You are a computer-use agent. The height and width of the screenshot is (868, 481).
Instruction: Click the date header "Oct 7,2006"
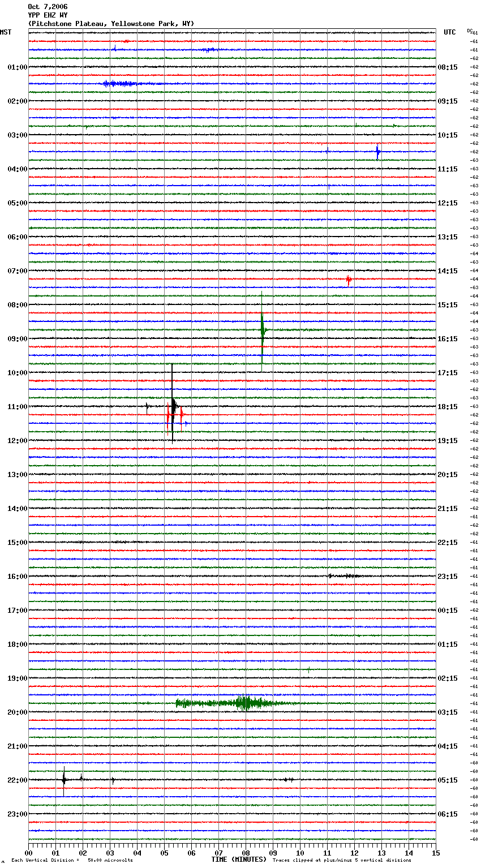tap(48, 7)
